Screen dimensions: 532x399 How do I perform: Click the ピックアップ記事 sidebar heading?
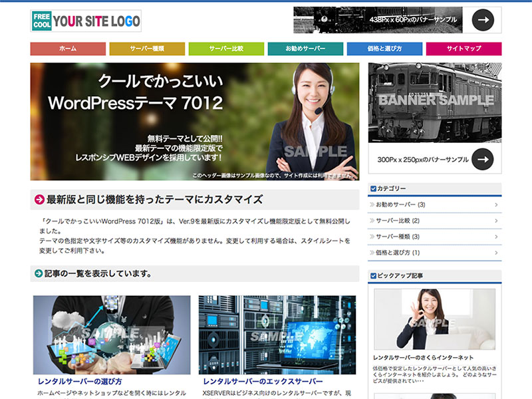[x=400, y=276]
